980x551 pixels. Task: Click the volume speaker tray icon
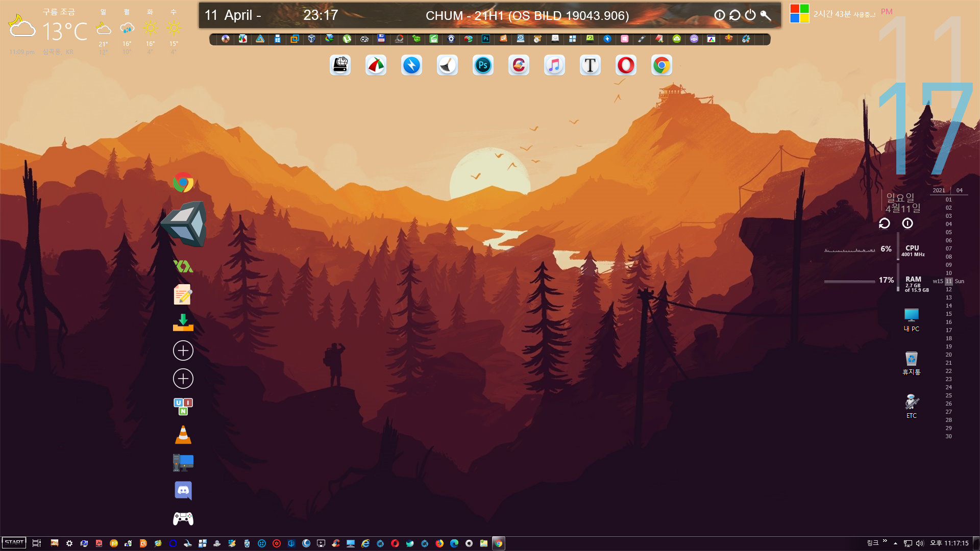(x=920, y=543)
